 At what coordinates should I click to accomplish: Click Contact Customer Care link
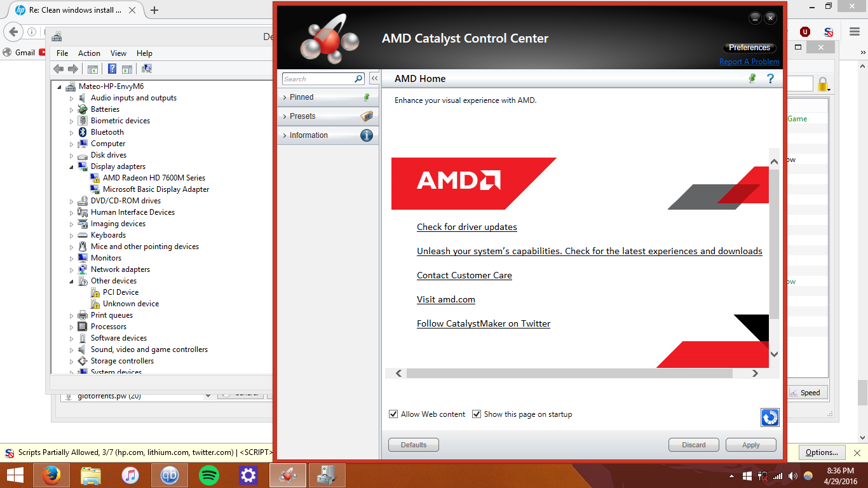click(465, 275)
